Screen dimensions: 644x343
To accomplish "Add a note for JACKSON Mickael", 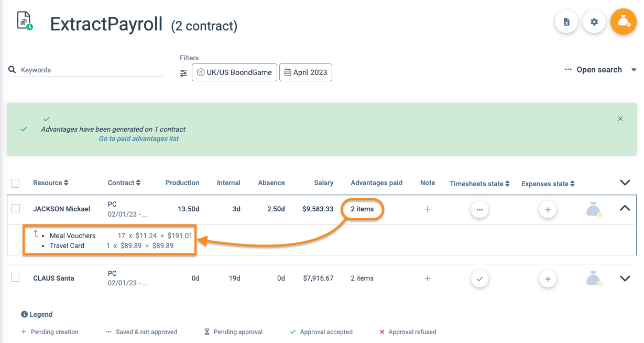I will pos(428,209).
